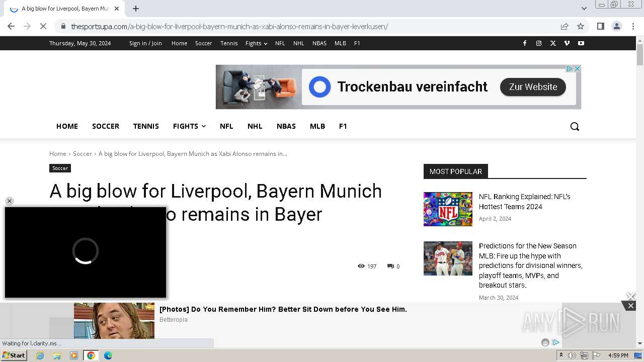Open TENNIS in the main navigation

click(x=146, y=126)
